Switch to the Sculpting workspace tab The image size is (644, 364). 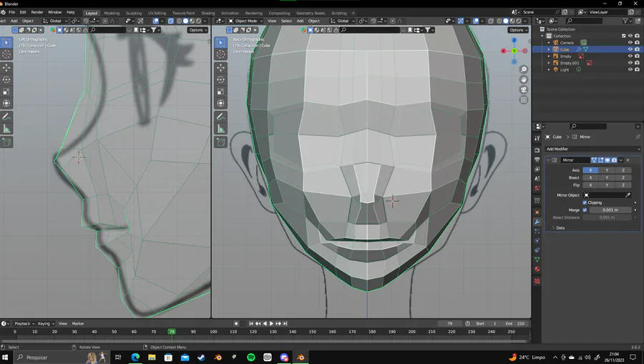(x=134, y=13)
